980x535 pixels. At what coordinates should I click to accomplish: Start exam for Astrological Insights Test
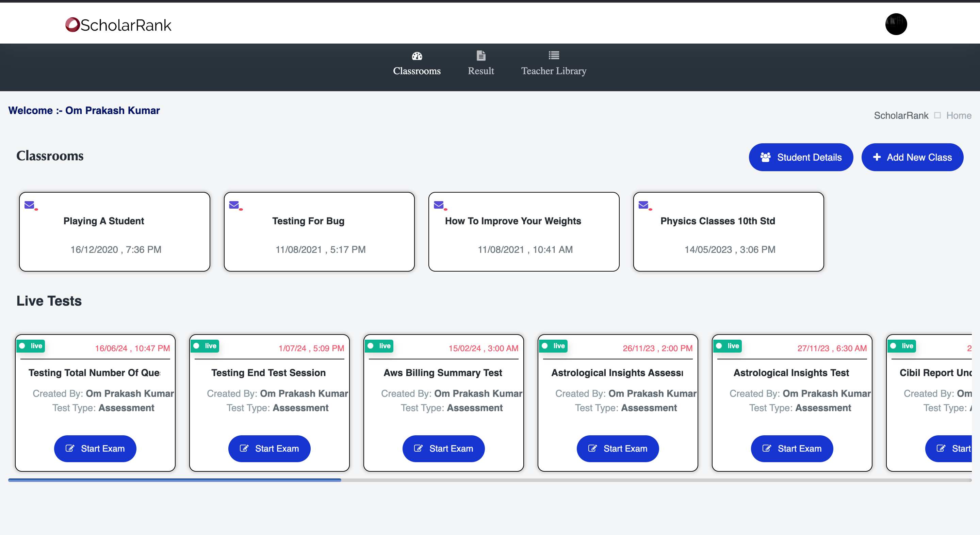pyautogui.click(x=792, y=449)
